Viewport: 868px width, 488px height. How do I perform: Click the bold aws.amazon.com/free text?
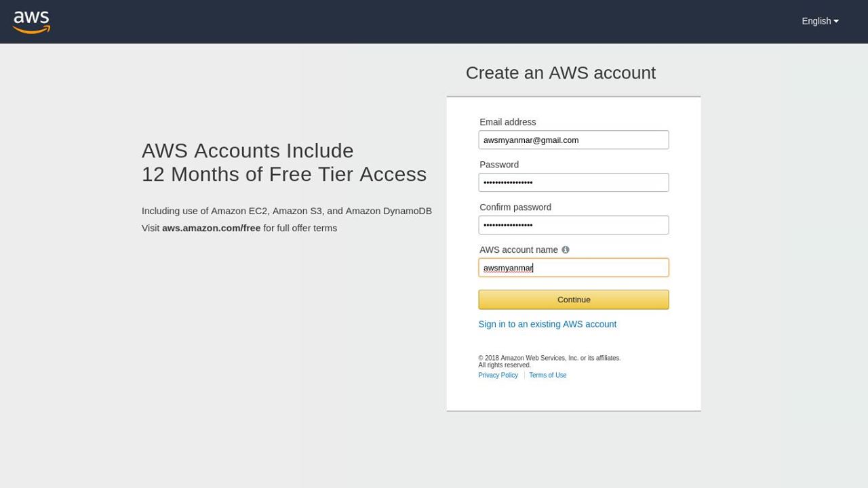pos(211,228)
